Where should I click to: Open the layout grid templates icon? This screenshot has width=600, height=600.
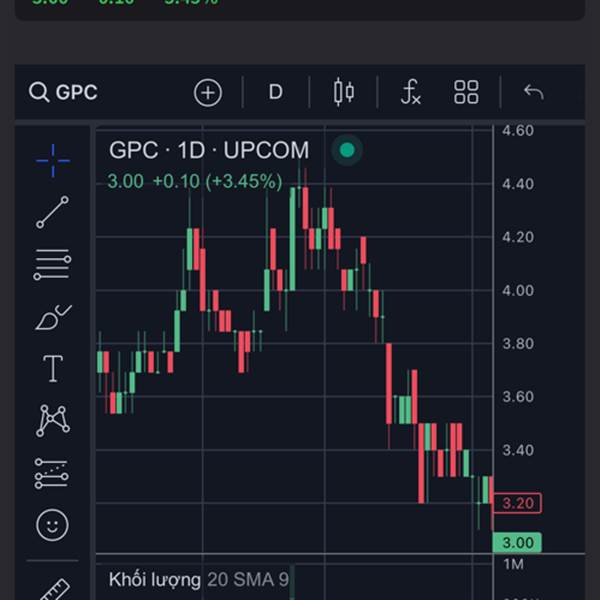(466, 92)
